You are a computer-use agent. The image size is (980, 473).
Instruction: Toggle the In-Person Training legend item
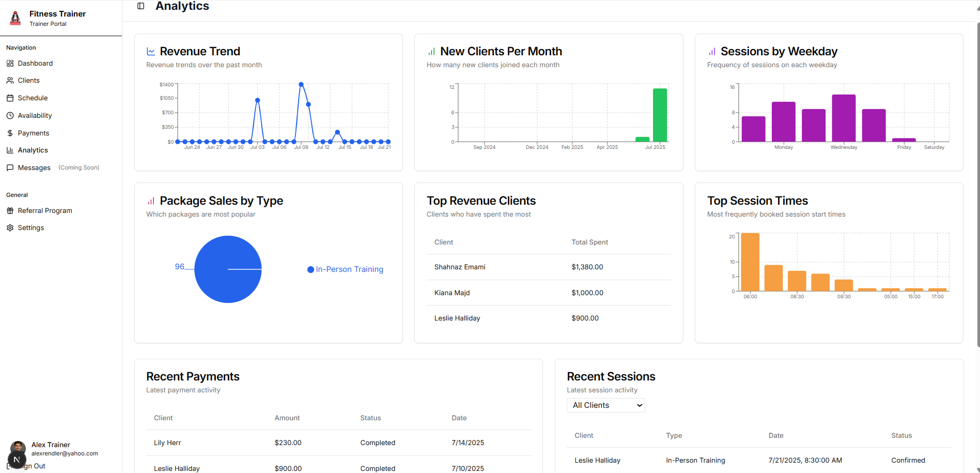tap(345, 269)
